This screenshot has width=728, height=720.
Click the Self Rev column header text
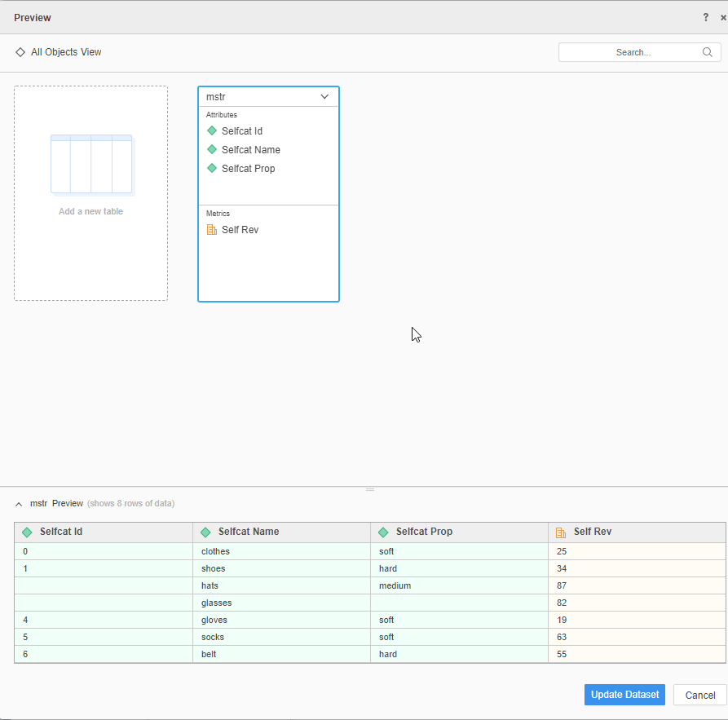(x=593, y=532)
